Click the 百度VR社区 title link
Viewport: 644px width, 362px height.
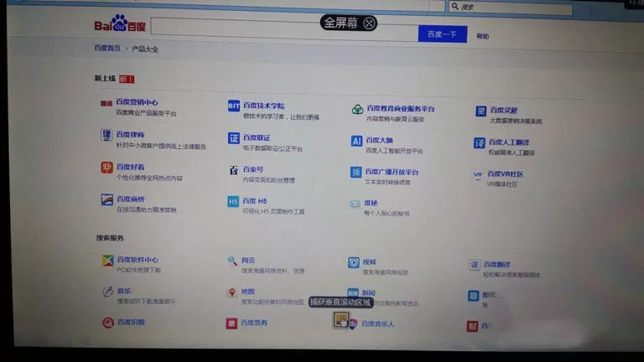tap(505, 174)
